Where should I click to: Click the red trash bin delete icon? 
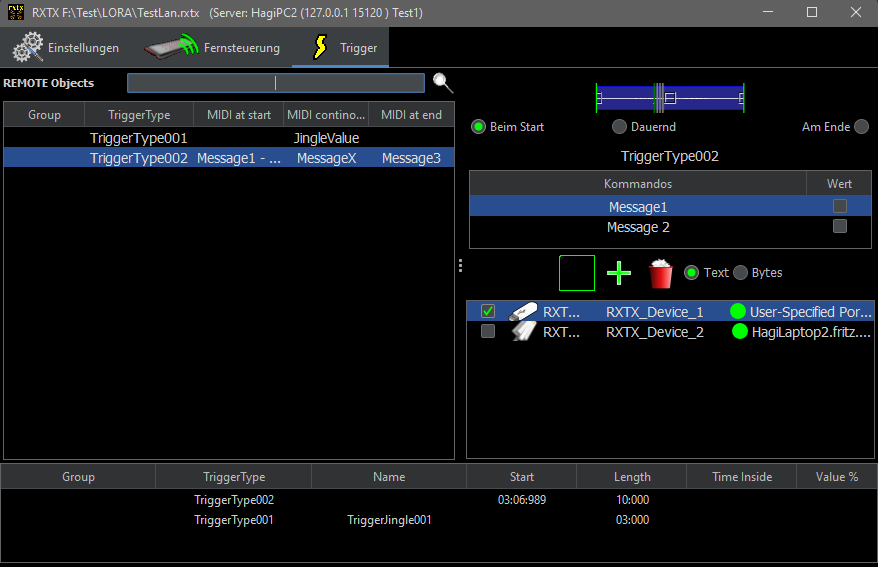(660, 273)
